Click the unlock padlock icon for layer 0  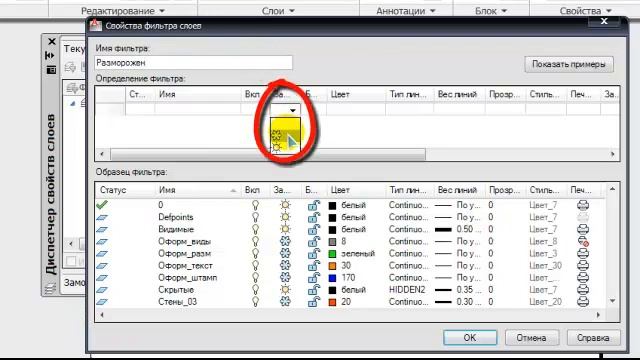coord(313,205)
